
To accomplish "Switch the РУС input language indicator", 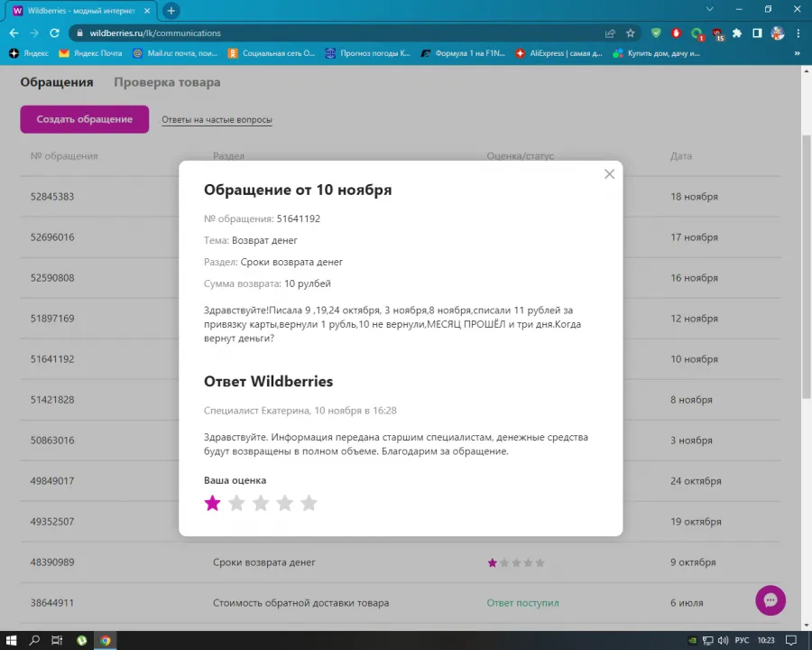I will pyautogui.click(x=742, y=640).
